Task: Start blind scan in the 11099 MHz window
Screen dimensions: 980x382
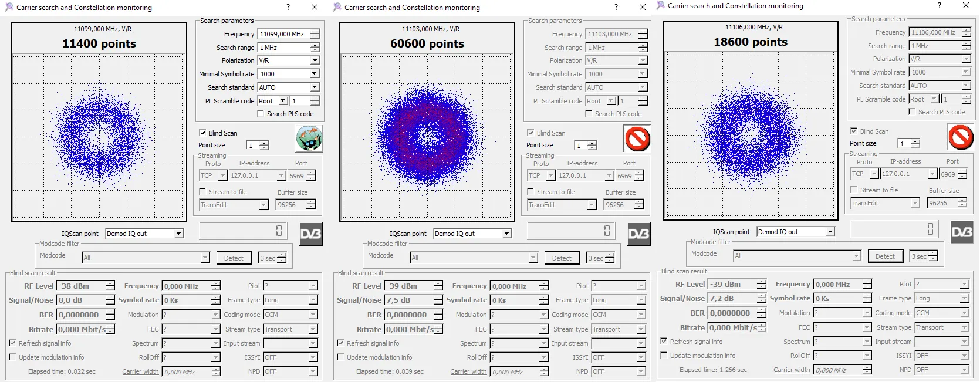Action: click(309, 138)
